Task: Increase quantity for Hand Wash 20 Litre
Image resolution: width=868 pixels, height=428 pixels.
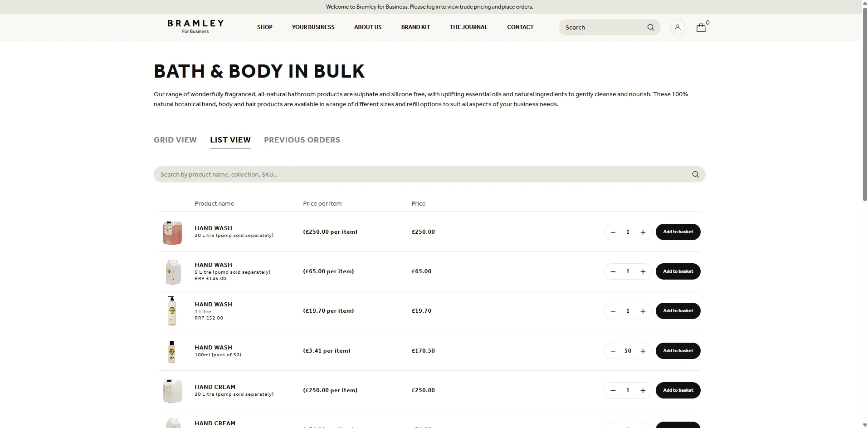Action: pyautogui.click(x=643, y=232)
